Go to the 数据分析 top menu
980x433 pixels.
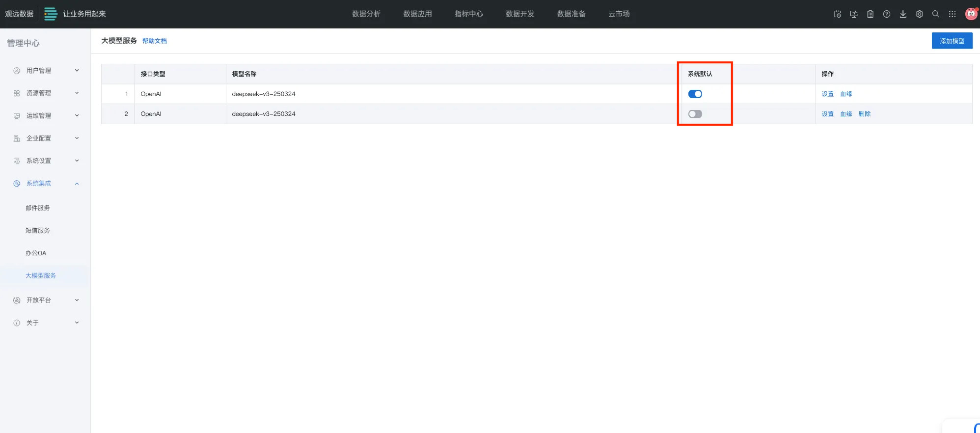(x=366, y=14)
